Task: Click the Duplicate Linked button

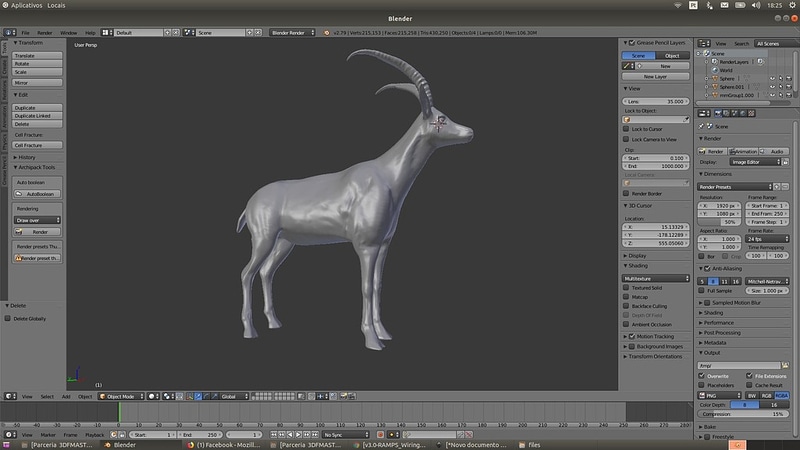Action: point(37,116)
